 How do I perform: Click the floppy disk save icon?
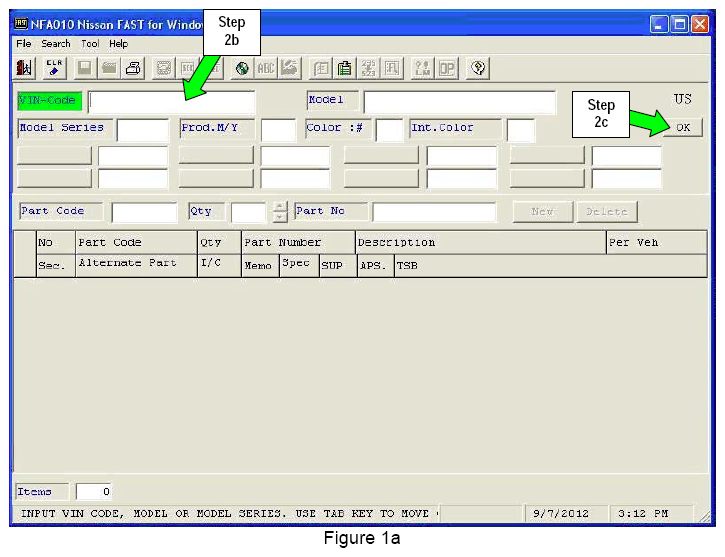coord(85,68)
